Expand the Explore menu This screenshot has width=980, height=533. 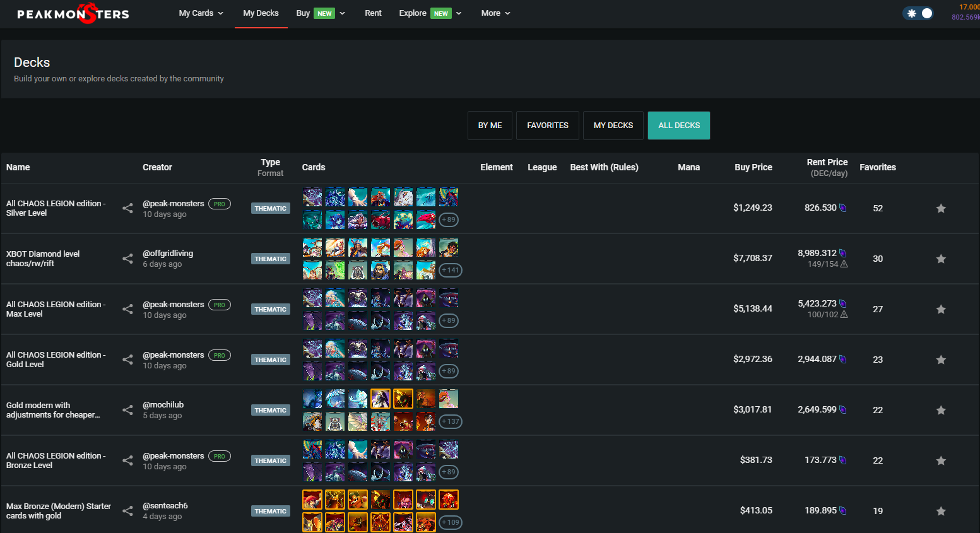coord(430,13)
